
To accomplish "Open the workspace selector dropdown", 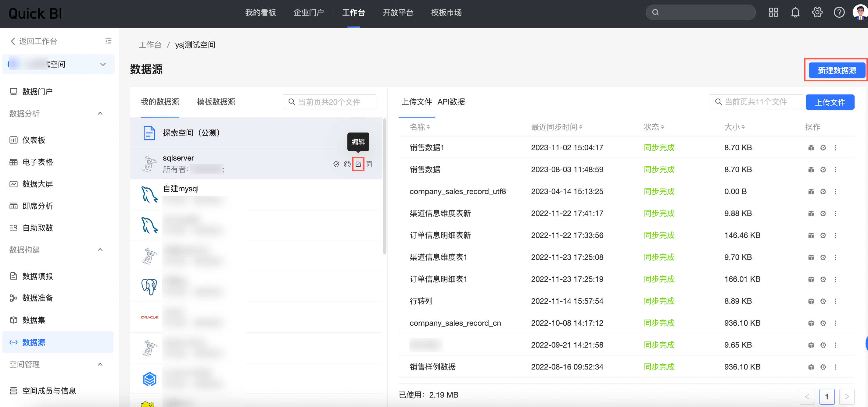I will point(103,64).
